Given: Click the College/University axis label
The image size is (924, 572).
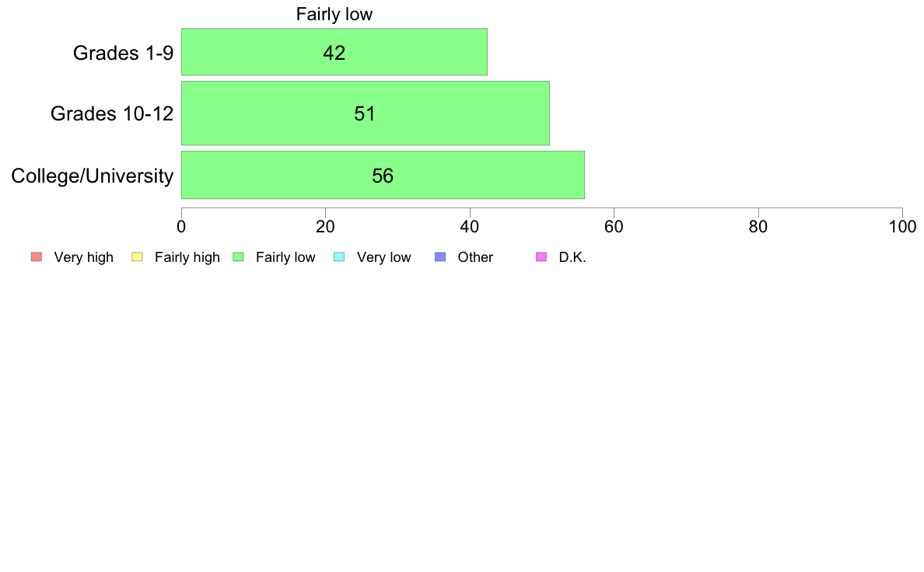Looking at the screenshot, I should [x=93, y=176].
